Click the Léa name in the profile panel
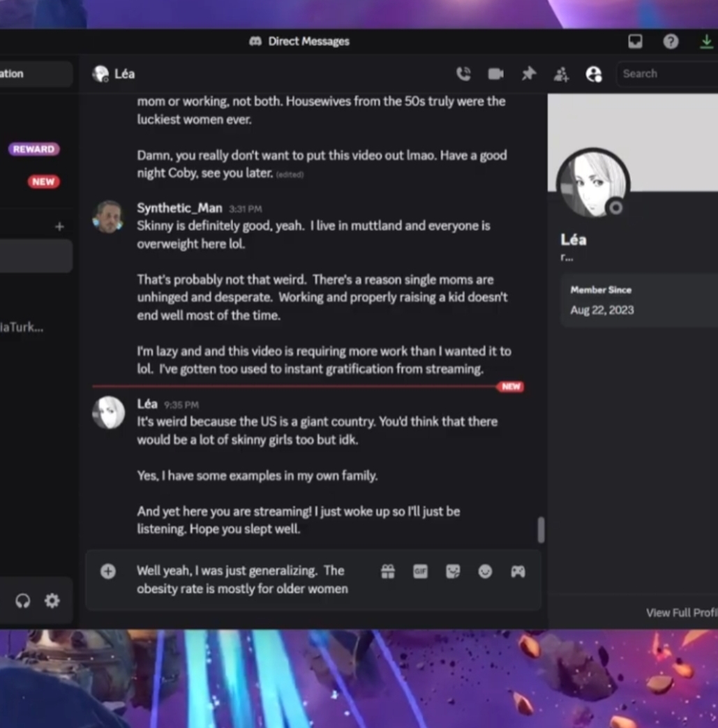Screen dimensions: 718x728 573,240
